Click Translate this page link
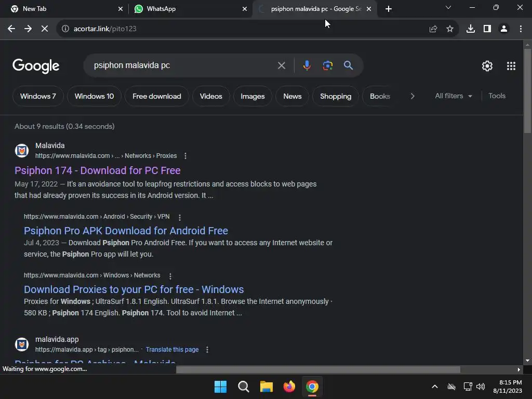The width and height of the screenshot is (532, 399). click(x=172, y=350)
